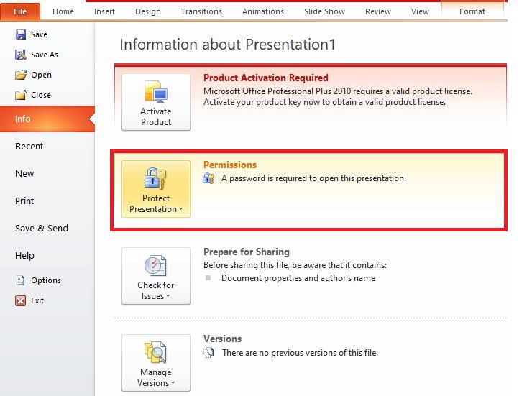Switch to the Insert ribbon tab
The image size is (532, 396).
pos(104,11)
